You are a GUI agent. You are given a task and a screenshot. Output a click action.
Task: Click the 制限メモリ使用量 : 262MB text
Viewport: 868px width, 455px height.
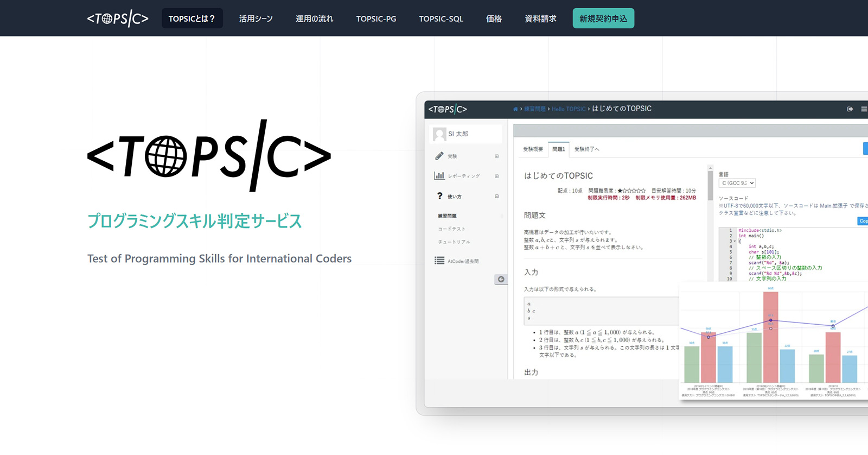coord(666,198)
